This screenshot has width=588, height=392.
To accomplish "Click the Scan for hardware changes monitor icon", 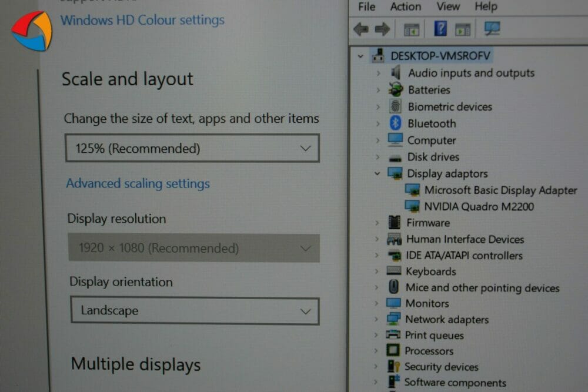I will tap(492, 28).
